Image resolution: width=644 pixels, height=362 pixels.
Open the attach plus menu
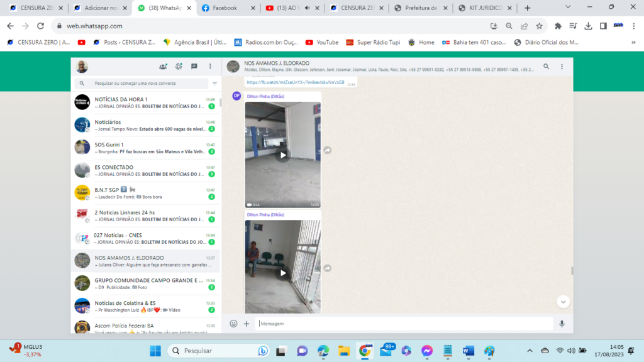click(x=247, y=324)
